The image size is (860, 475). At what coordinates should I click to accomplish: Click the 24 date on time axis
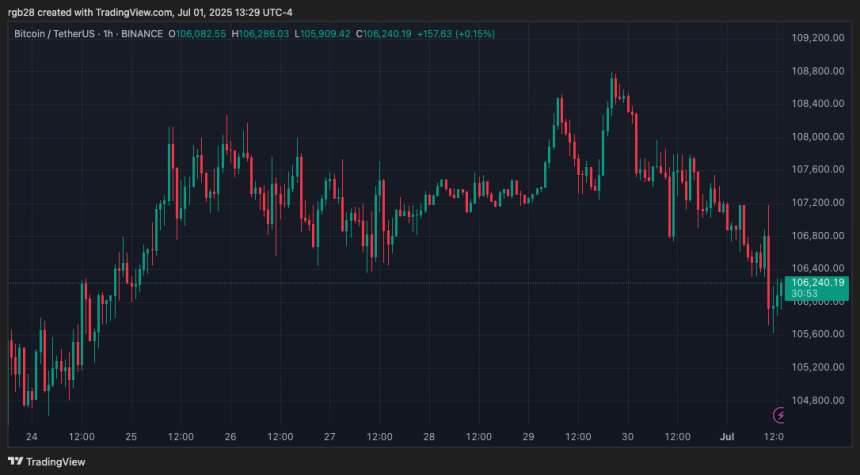tap(32, 437)
